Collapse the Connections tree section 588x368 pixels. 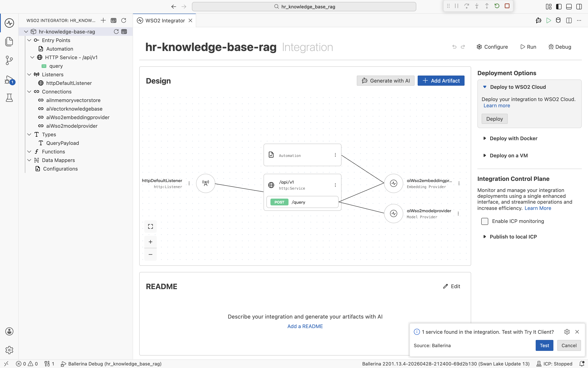29,92
